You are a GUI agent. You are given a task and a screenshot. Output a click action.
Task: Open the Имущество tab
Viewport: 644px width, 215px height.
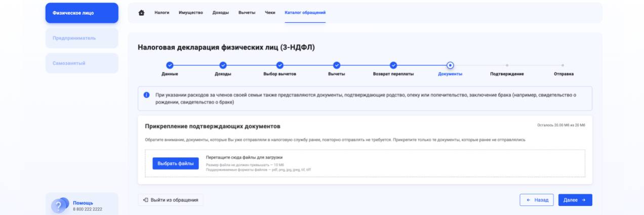click(191, 13)
